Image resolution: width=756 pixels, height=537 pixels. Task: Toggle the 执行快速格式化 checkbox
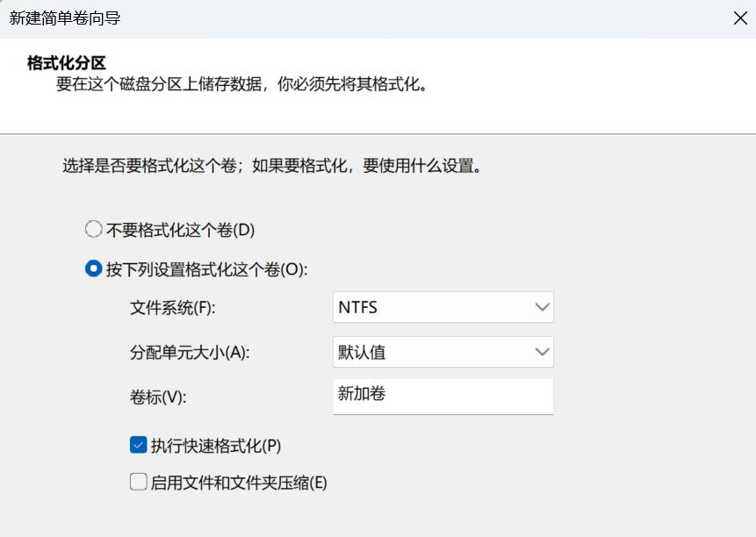pos(138,445)
